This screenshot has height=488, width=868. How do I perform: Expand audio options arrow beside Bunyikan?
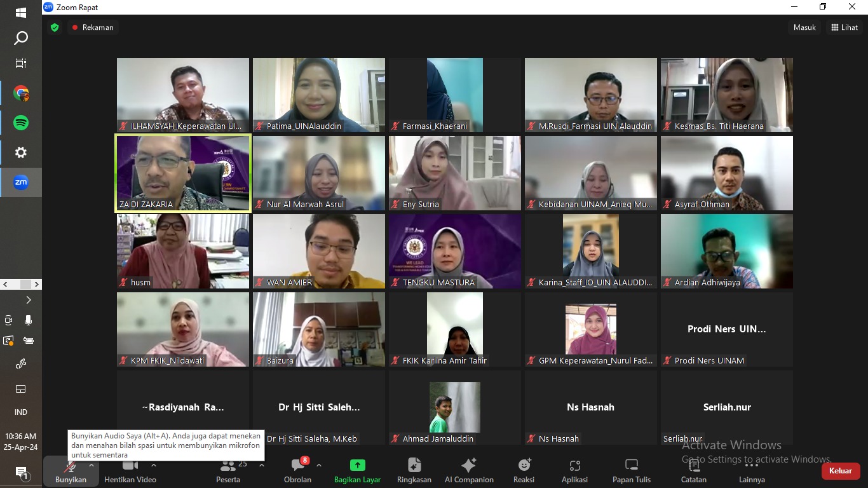[92, 465]
